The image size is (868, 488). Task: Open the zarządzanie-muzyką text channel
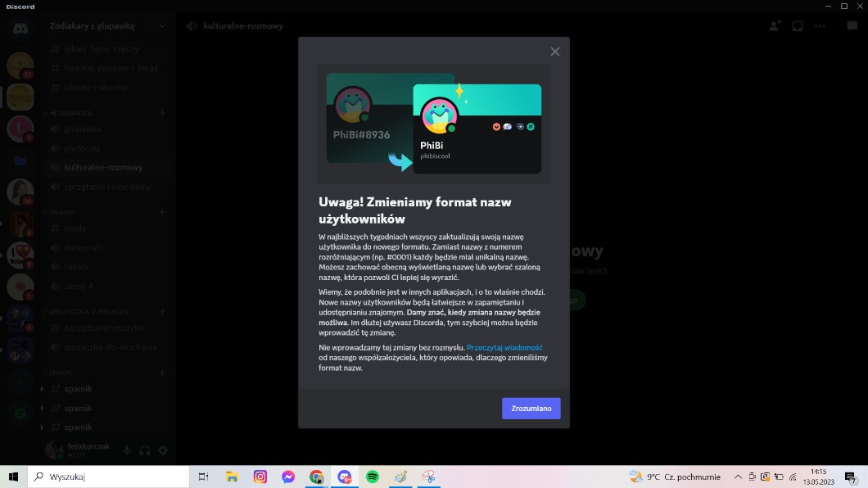point(103,328)
